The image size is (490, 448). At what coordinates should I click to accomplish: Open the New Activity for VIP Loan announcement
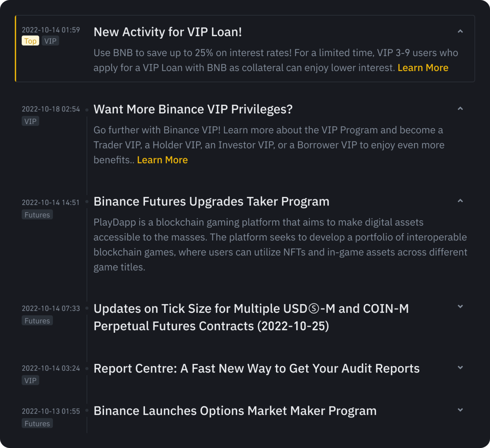click(x=168, y=32)
